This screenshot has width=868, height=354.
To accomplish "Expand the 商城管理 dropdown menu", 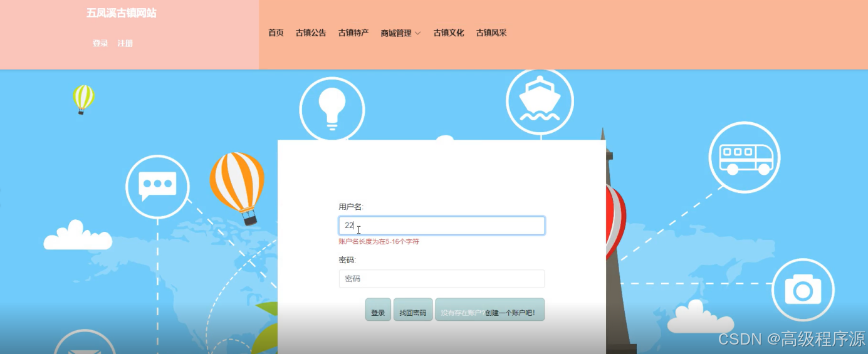I will [400, 33].
